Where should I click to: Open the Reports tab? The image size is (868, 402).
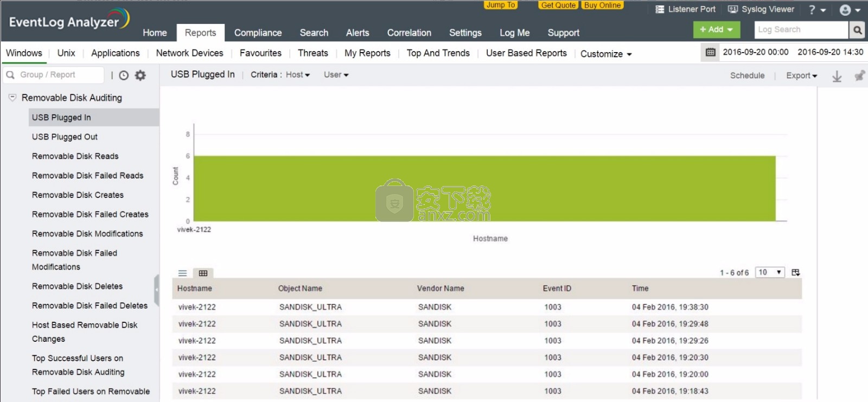click(x=200, y=33)
